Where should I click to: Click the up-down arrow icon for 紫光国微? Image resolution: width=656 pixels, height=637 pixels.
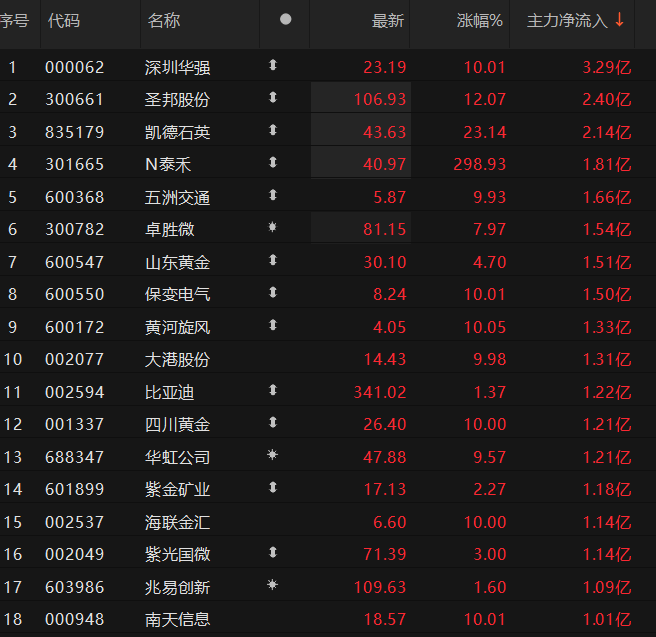273,553
